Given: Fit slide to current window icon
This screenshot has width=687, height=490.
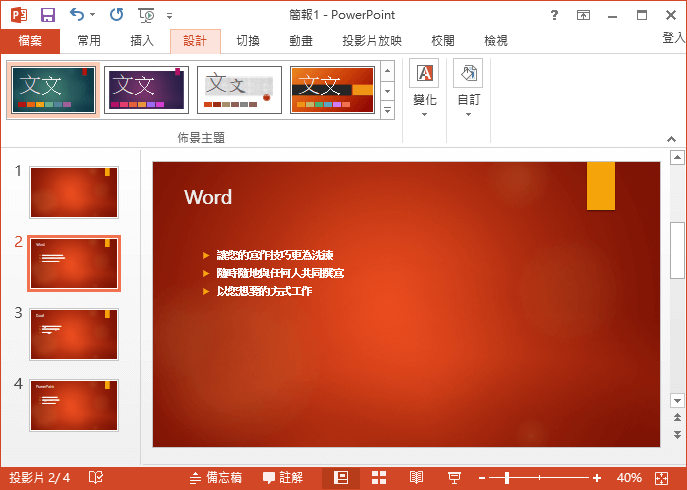Looking at the screenshot, I should 662,478.
